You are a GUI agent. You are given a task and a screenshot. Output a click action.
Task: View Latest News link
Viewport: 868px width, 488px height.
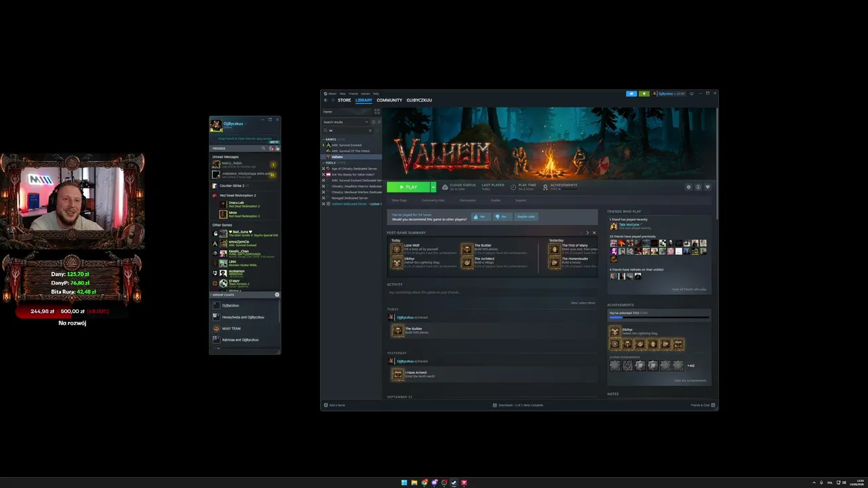point(583,303)
